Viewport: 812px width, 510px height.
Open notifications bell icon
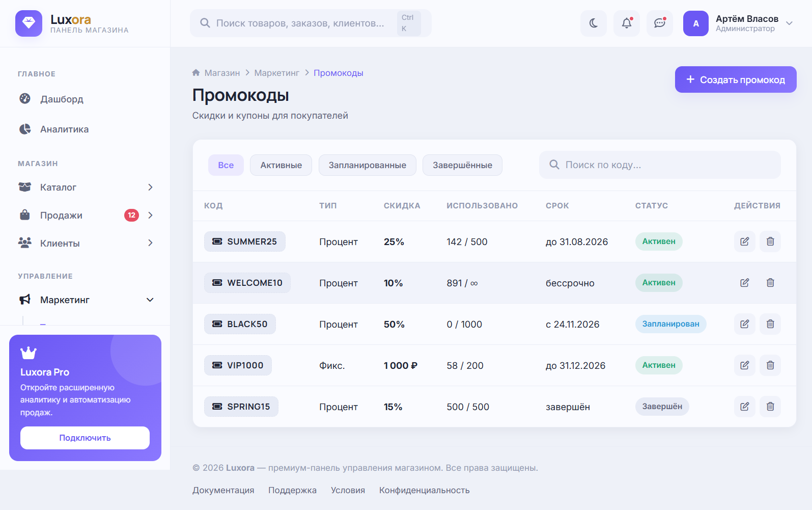(x=627, y=23)
